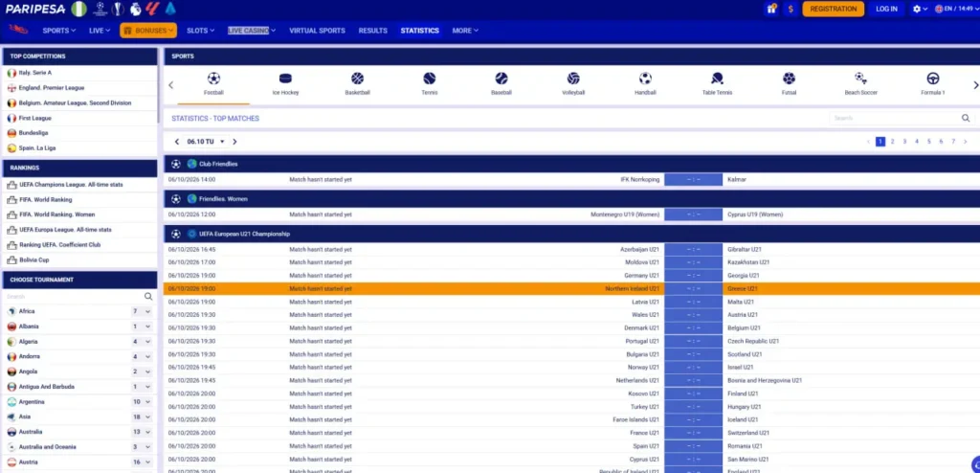Open Italy Serie A competition link
This screenshot has height=473, width=980.
(35, 73)
